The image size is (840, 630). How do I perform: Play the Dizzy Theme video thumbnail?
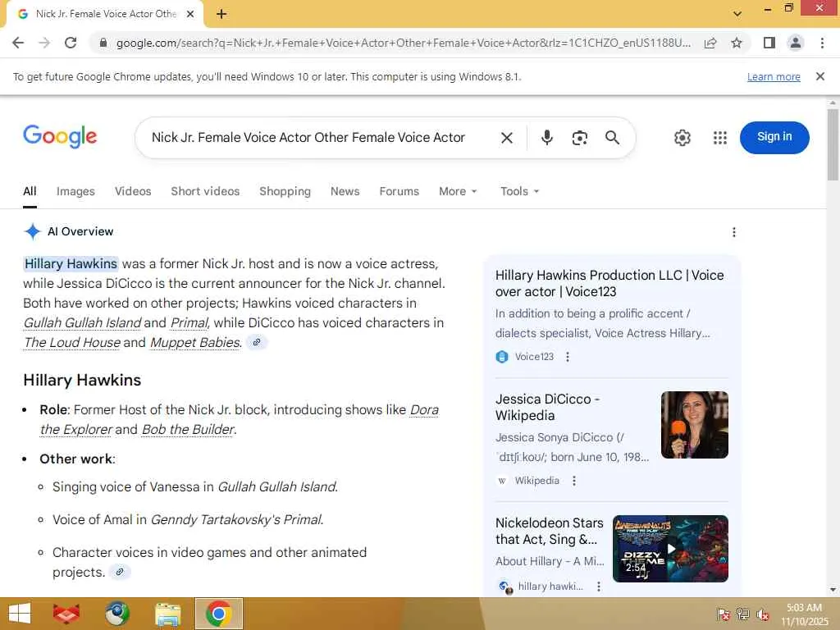pyautogui.click(x=670, y=549)
